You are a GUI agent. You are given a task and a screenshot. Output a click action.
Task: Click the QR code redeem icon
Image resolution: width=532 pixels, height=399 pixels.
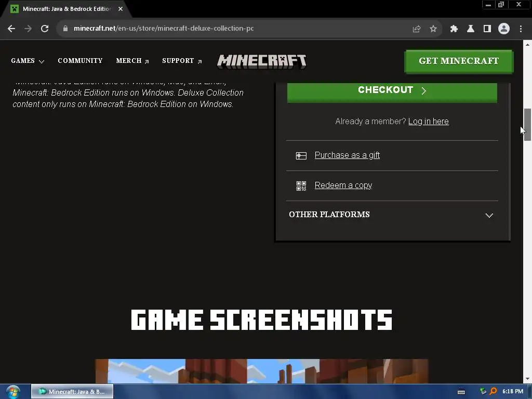click(301, 186)
